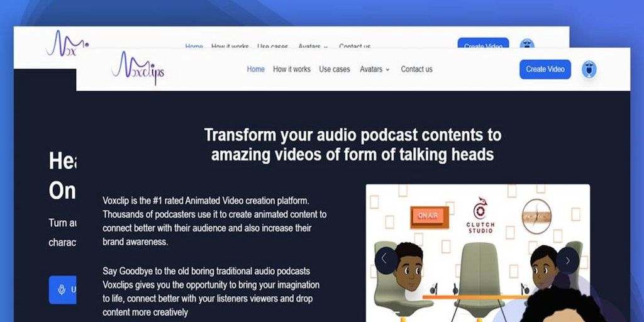Click the Voxclips logo in front window
This screenshot has width=644, height=322.
(x=138, y=68)
